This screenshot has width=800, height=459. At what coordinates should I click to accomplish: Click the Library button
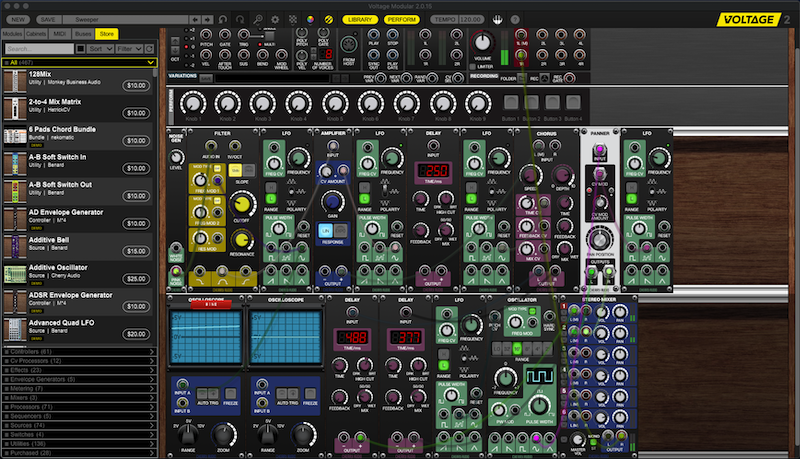coord(360,19)
